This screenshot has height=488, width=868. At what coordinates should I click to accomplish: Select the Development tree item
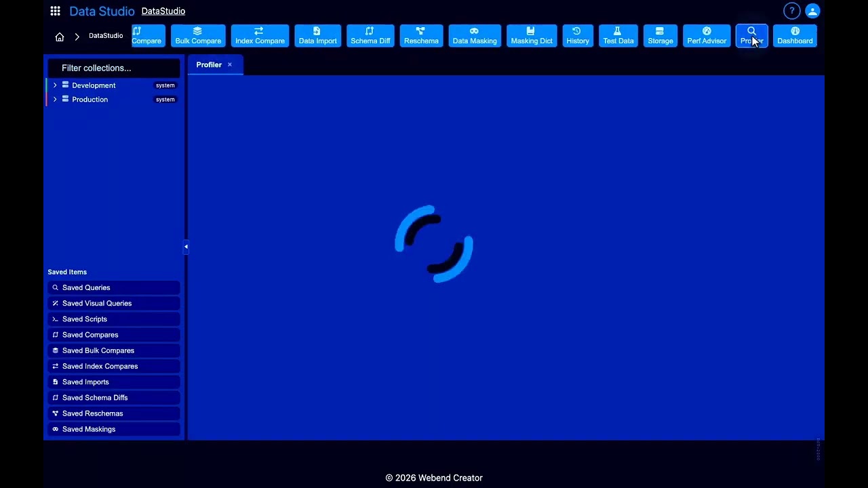94,85
